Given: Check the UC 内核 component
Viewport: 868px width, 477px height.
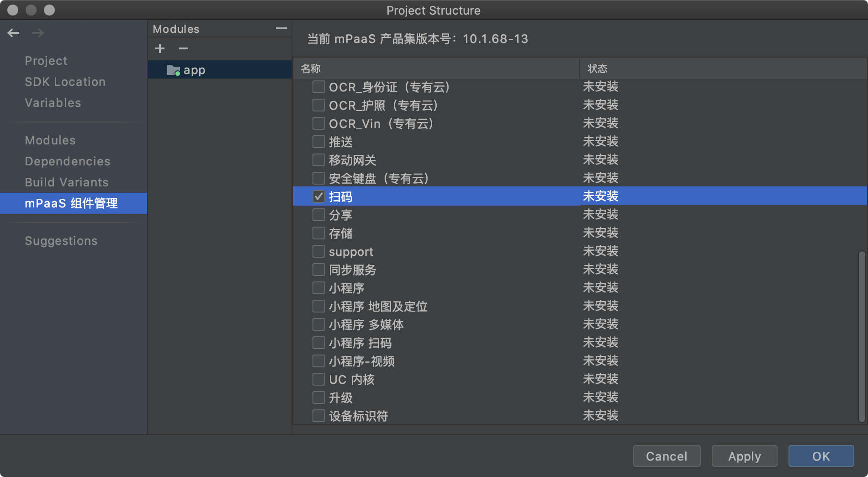Looking at the screenshot, I should tap(318, 379).
